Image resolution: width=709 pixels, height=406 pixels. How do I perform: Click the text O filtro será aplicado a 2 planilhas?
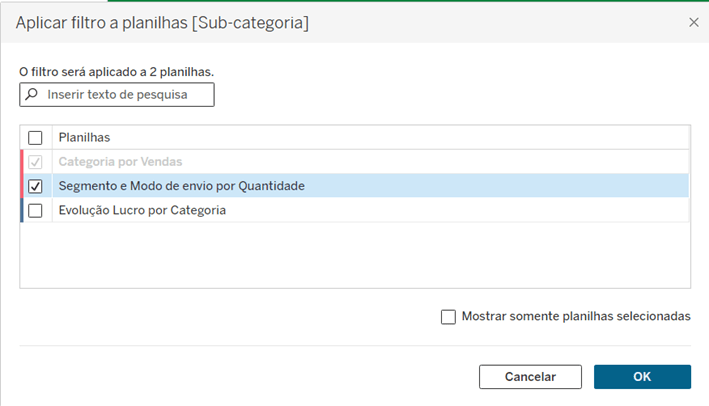[117, 72]
